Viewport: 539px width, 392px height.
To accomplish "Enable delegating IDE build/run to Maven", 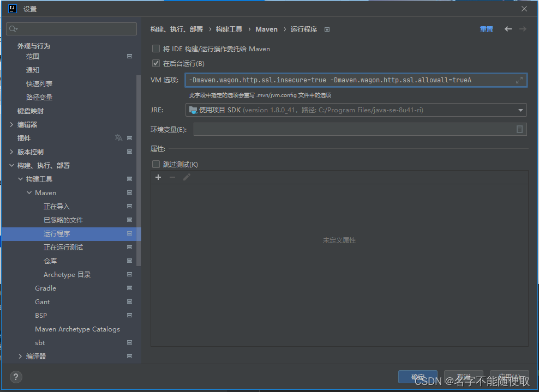I will point(156,49).
